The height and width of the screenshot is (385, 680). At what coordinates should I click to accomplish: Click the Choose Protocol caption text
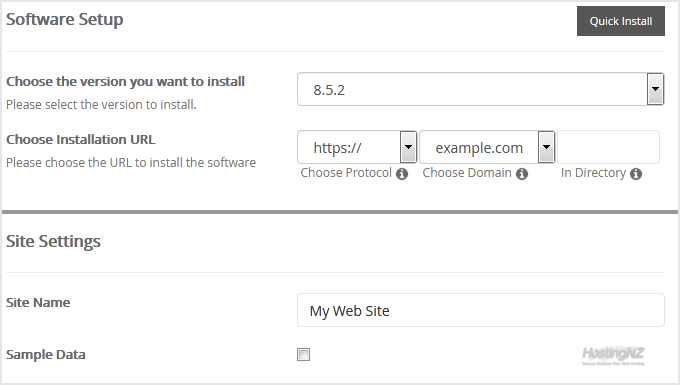pyautogui.click(x=346, y=173)
